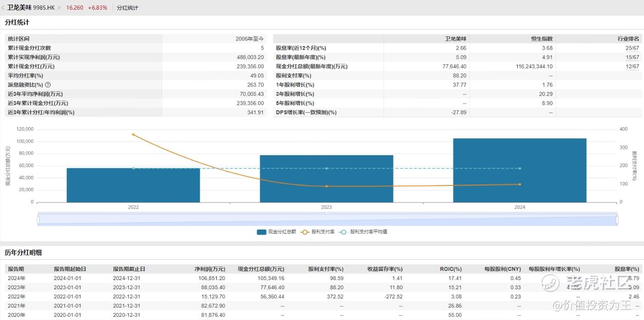The height and width of the screenshot is (320, 644).
Task: Click the next stock chevron after 9985.HK
Action: pyautogui.click(x=59, y=8)
